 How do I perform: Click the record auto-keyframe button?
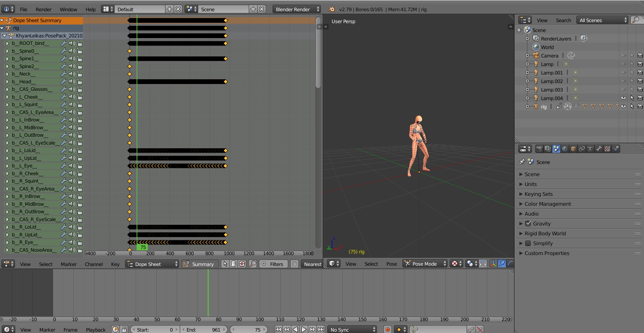(387, 329)
